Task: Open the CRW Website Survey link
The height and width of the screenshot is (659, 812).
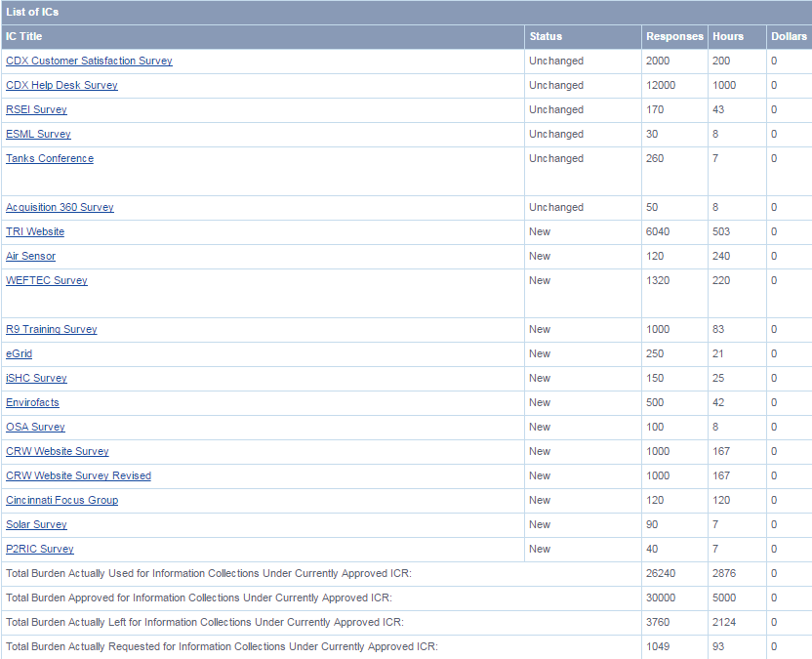Action: 58,451
